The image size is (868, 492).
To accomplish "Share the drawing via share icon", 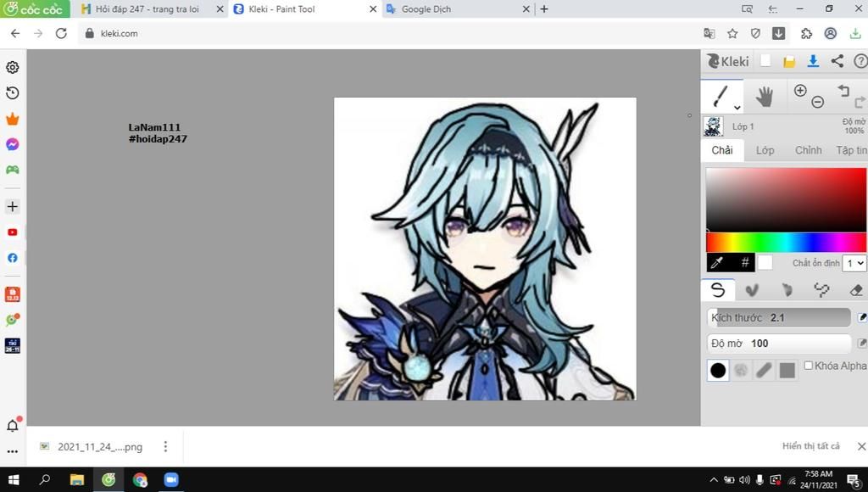I will [837, 61].
